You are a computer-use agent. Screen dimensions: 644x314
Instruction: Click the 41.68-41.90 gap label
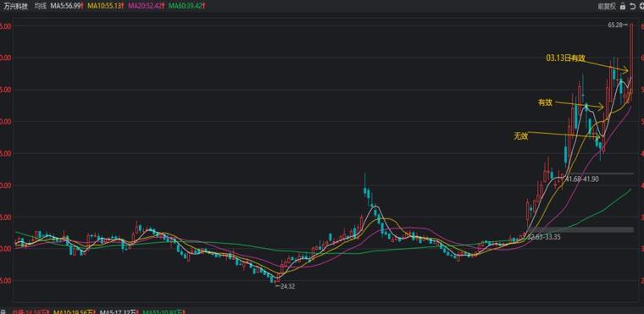(582, 179)
